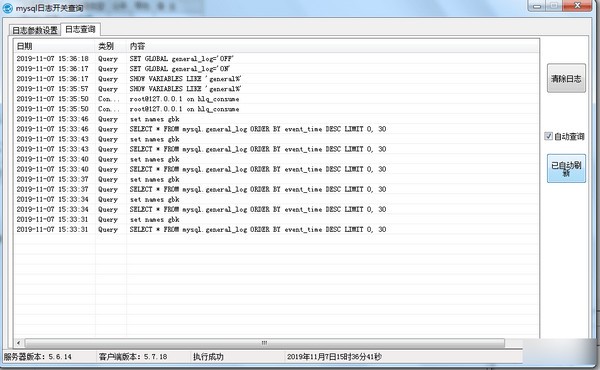Click the 已自动刷新 button
600x370 pixels.
(x=566, y=168)
